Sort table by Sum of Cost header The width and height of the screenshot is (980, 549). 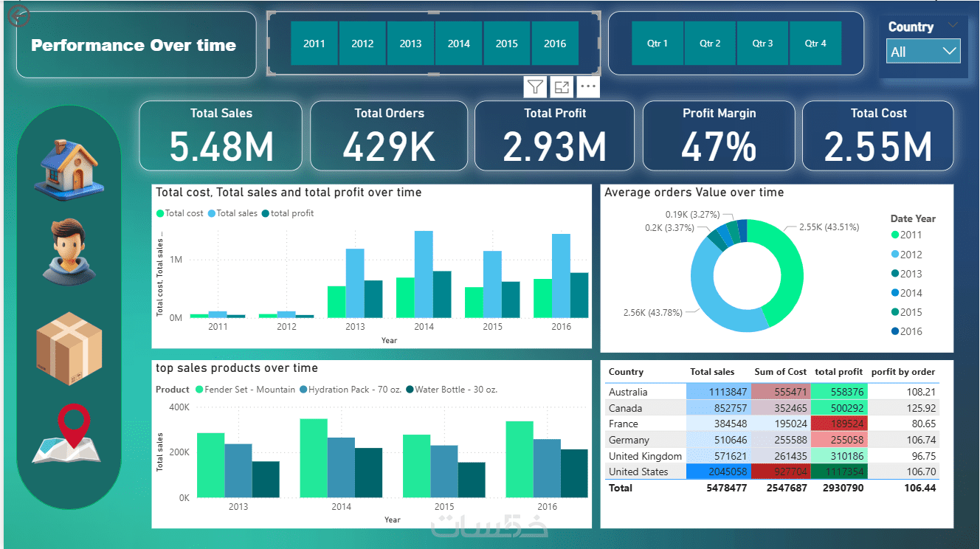coord(781,372)
